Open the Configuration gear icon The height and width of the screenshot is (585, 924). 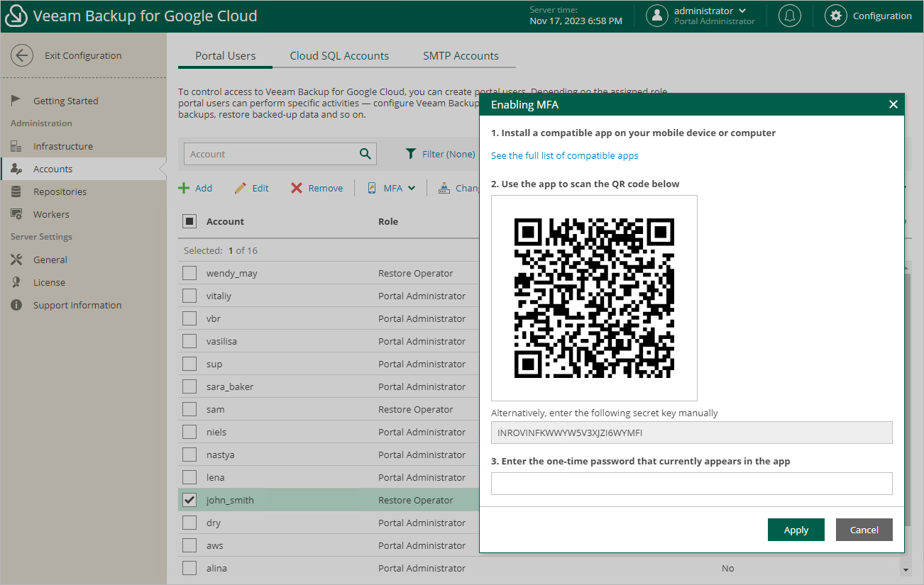pos(835,16)
